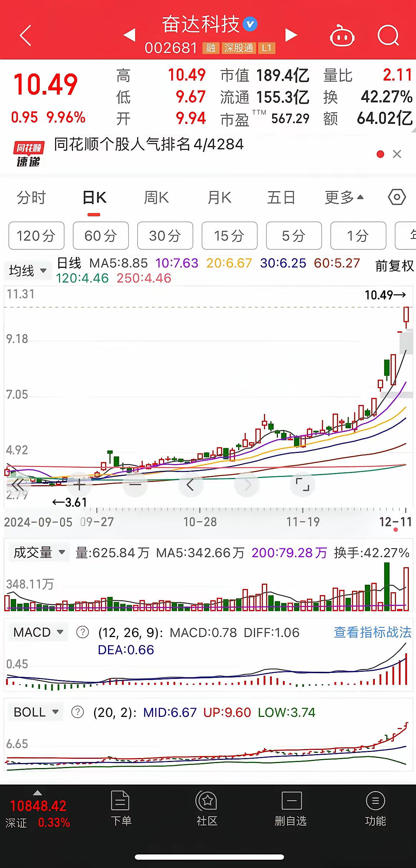Tap the 12-11 date label on axis
This screenshot has width=416, height=868.
(395, 522)
